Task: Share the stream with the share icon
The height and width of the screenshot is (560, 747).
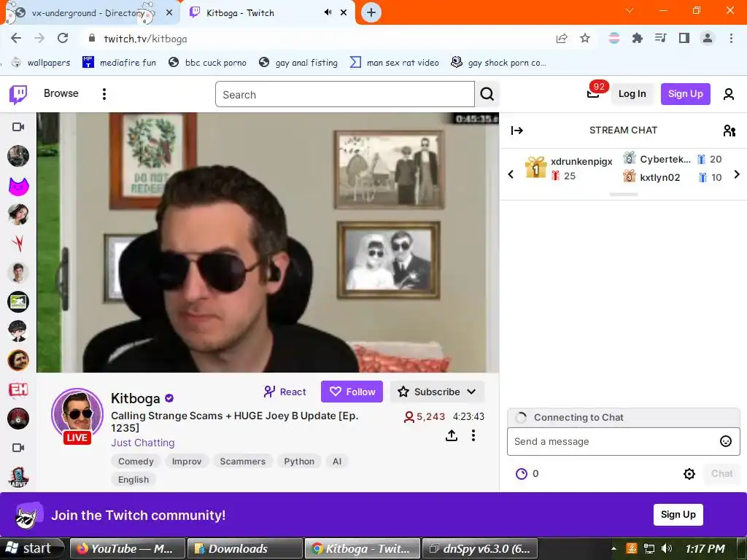Action: point(451,435)
